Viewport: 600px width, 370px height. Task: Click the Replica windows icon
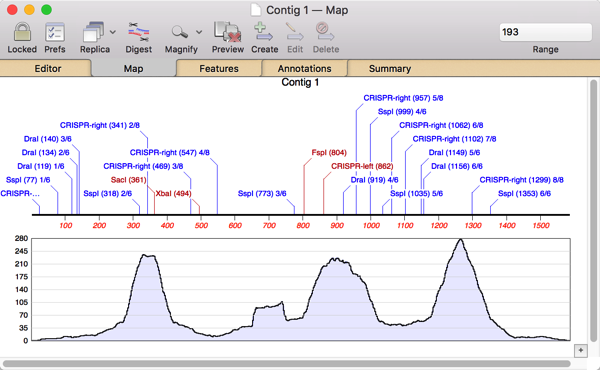93,32
